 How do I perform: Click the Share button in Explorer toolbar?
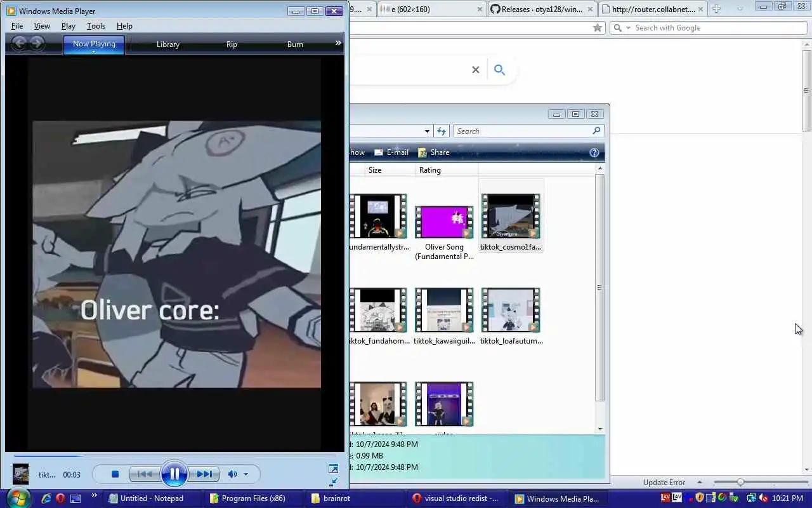point(434,152)
